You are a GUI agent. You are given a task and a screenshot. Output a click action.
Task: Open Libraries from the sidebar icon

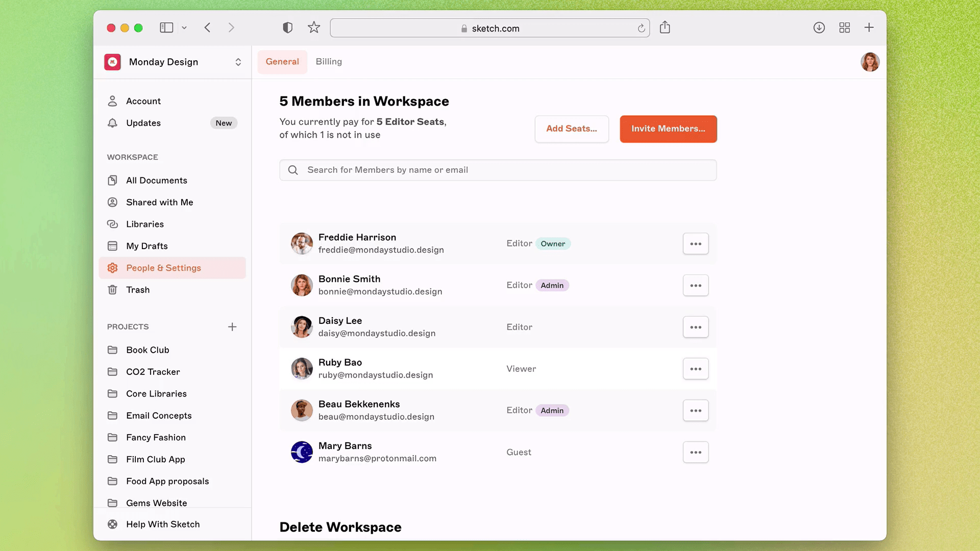point(112,224)
